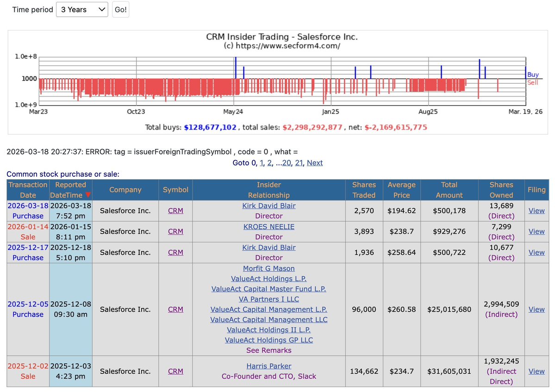Click the Shares Traded column header
Screen dimensions: 555x392
pyautogui.click(x=364, y=190)
